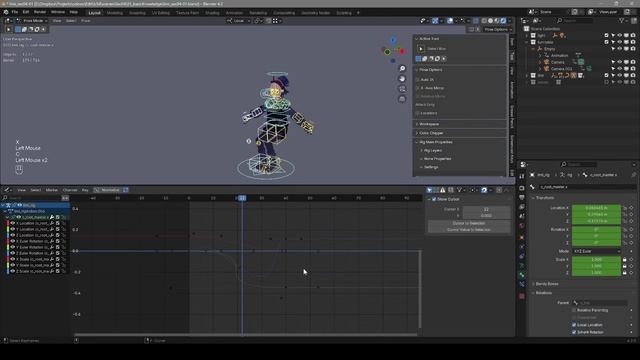Switch to the Scripting workspace tab

[x=344, y=13]
